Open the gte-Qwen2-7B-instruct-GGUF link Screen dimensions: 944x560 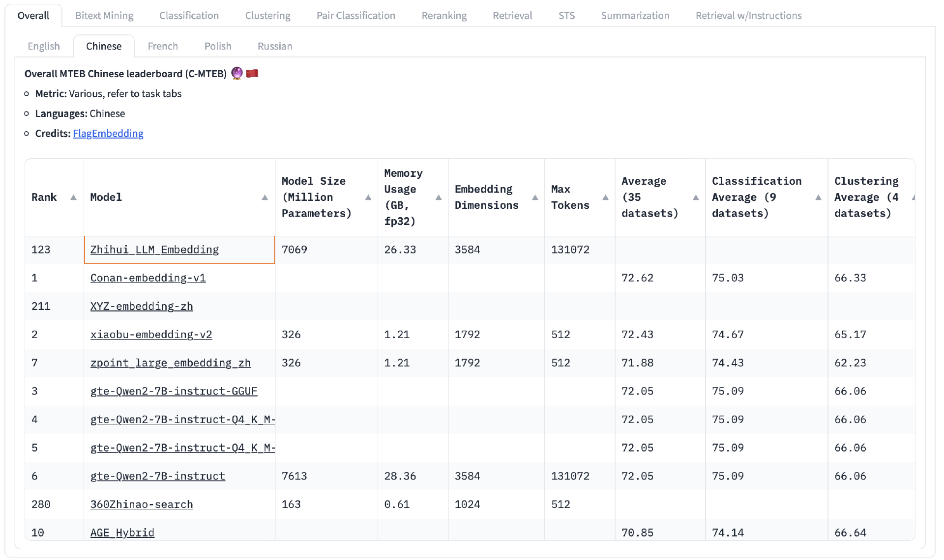pyautogui.click(x=174, y=392)
